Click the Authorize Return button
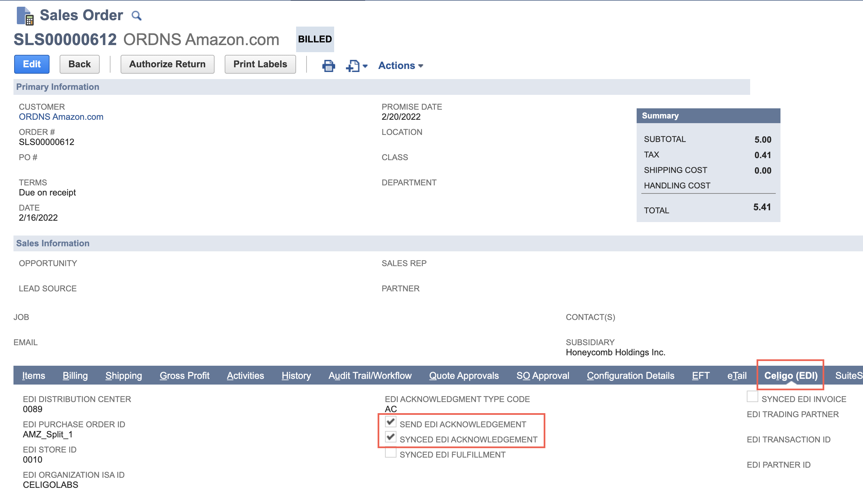 tap(167, 64)
